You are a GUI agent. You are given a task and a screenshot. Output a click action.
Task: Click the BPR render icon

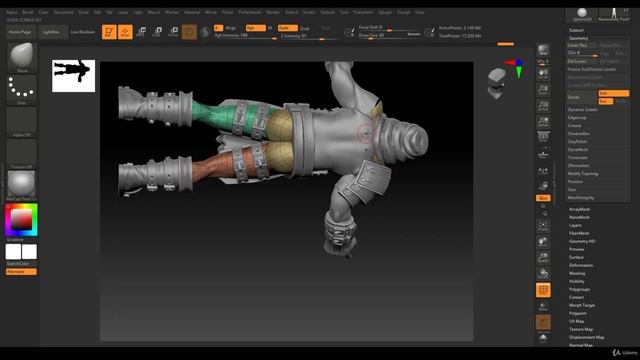point(543,50)
